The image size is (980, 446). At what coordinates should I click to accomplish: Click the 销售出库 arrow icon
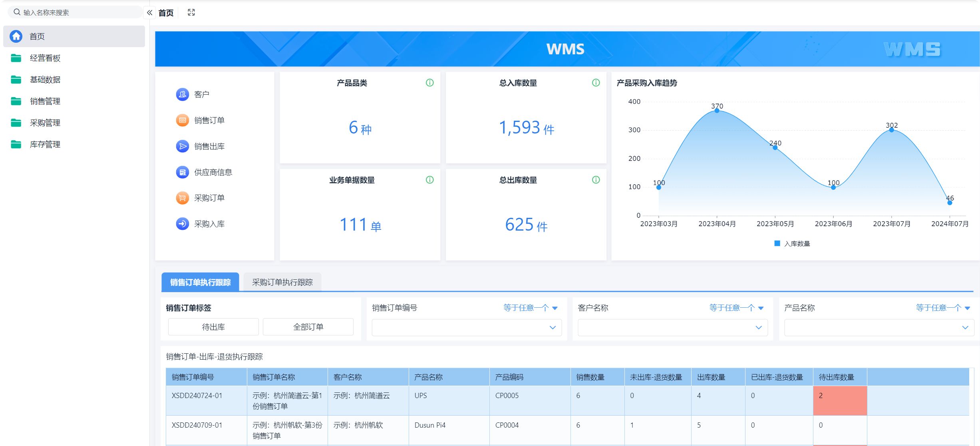click(182, 146)
